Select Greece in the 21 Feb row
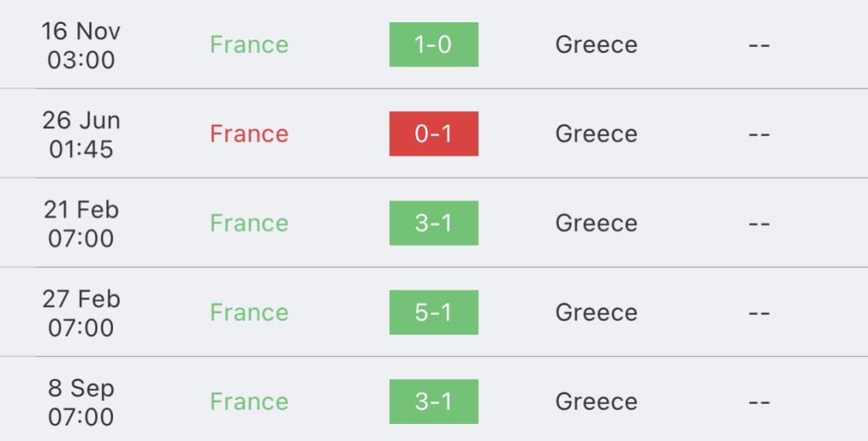Screen dimensions: 868x441 pyautogui.click(x=596, y=223)
